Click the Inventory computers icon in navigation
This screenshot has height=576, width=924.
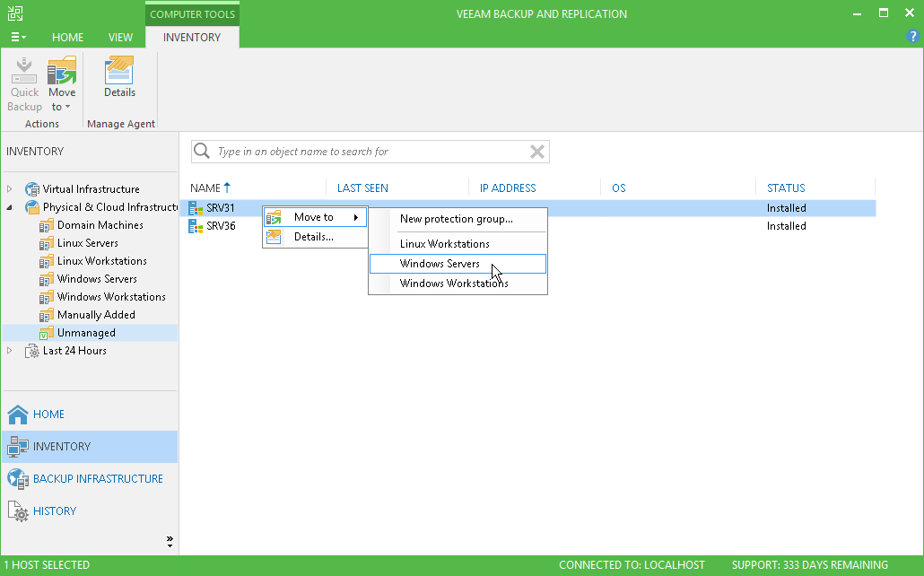tap(18, 447)
